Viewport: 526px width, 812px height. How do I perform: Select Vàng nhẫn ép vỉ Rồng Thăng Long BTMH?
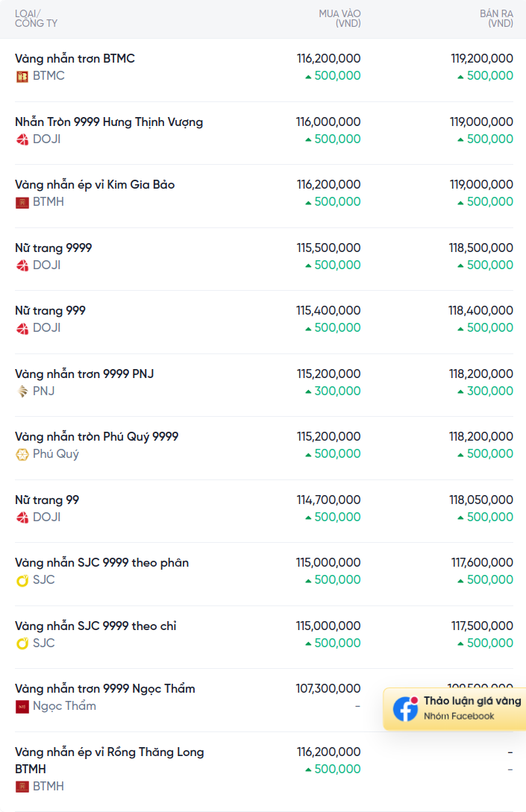click(110, 761)
